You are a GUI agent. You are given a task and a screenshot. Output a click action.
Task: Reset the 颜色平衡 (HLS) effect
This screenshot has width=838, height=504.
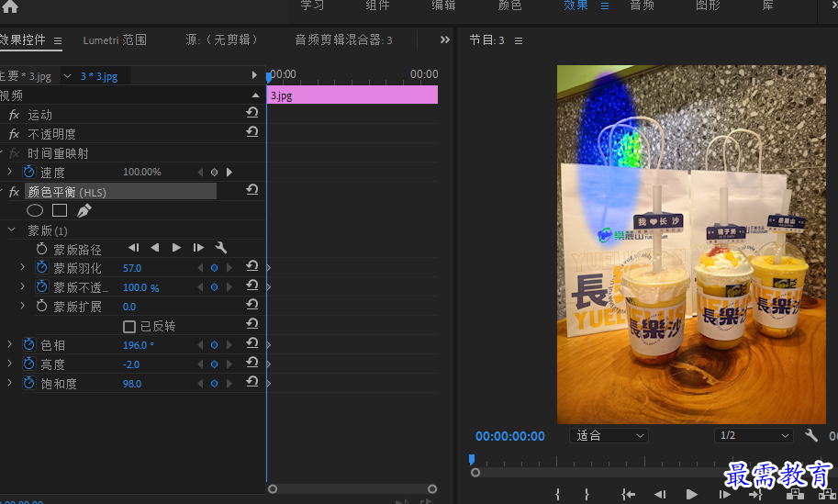pyautogui.click(x=252, y=190)
